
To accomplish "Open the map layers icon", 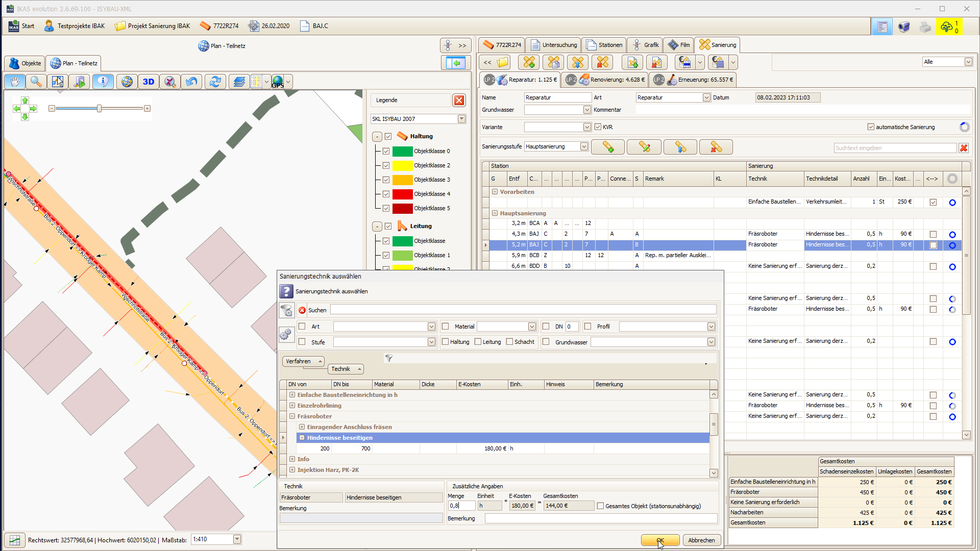I will pos(239,82).
